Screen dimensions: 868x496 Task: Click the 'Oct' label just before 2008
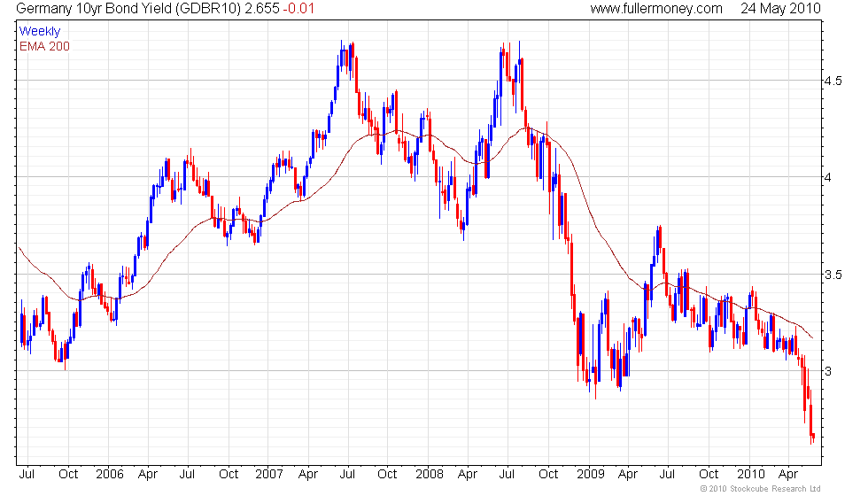[x=387, y=474]
